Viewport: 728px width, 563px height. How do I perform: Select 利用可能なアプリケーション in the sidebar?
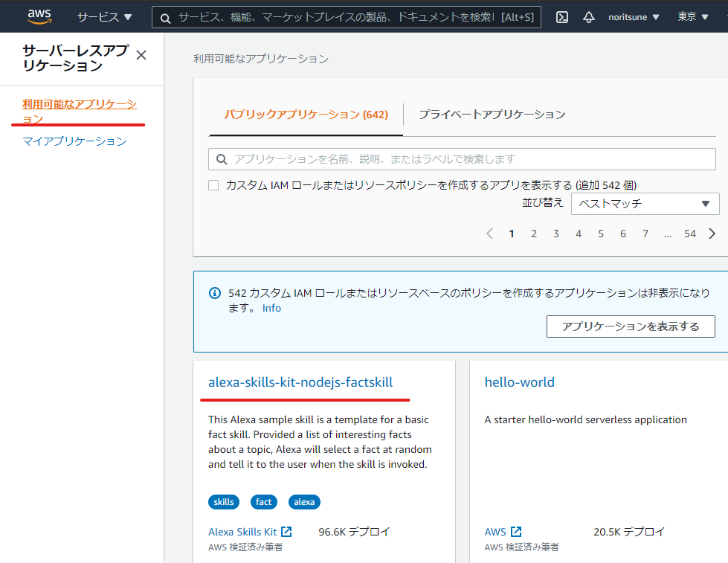tap(80, 111)
